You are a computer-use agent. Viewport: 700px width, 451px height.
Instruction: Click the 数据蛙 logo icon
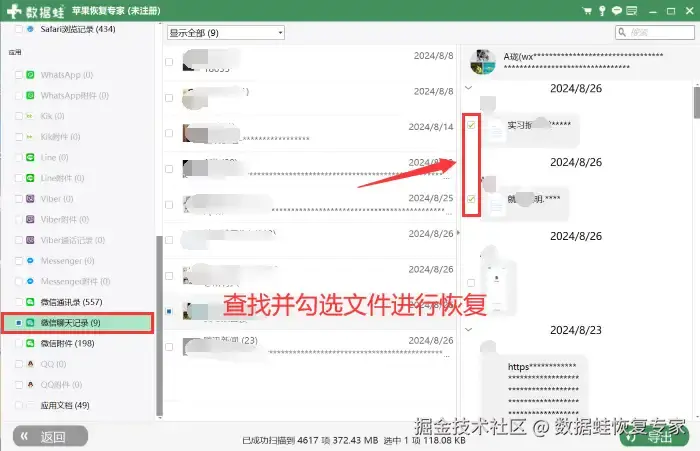[13, 11]
